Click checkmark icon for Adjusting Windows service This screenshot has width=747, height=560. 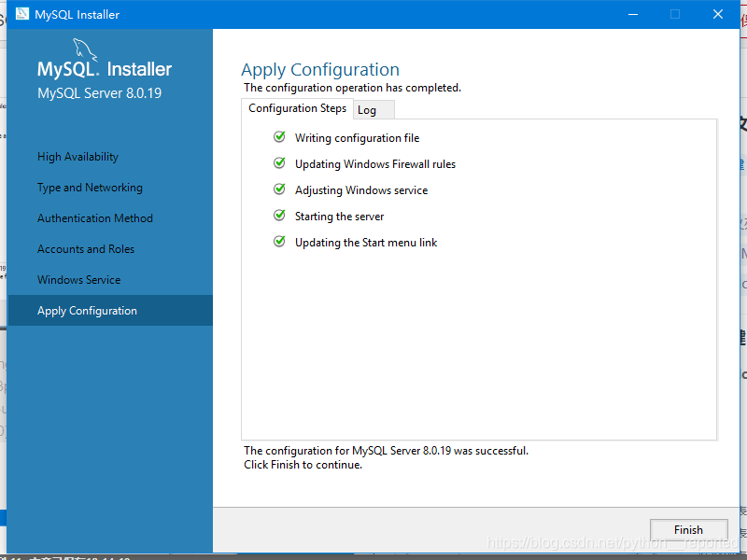point(279,189)
